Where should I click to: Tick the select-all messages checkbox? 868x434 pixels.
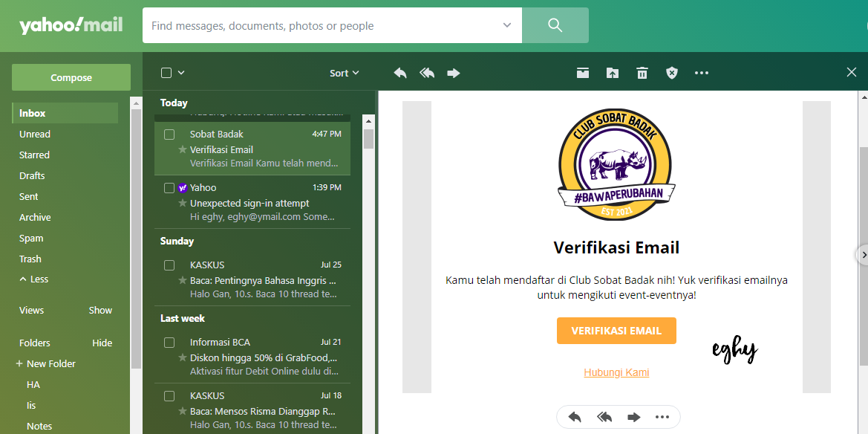(166, 73)
